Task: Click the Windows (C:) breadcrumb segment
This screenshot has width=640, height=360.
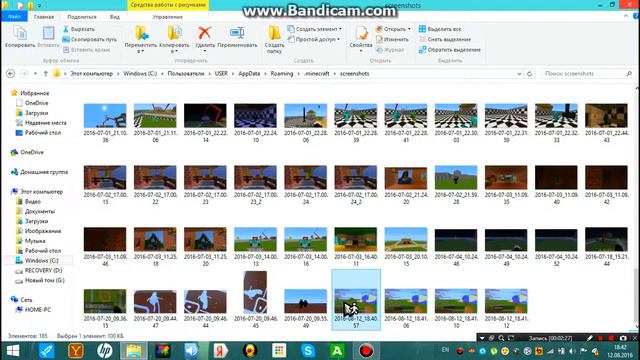Action: pos(140,73)
